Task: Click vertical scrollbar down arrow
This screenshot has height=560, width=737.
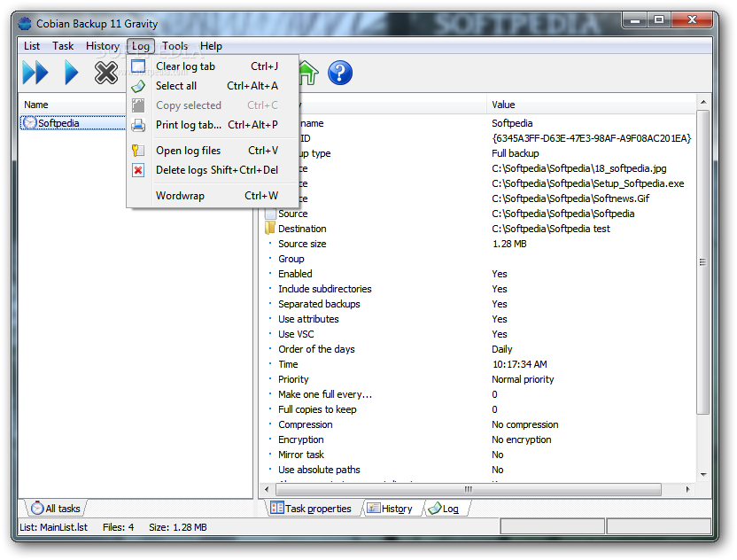Action: 703,474
